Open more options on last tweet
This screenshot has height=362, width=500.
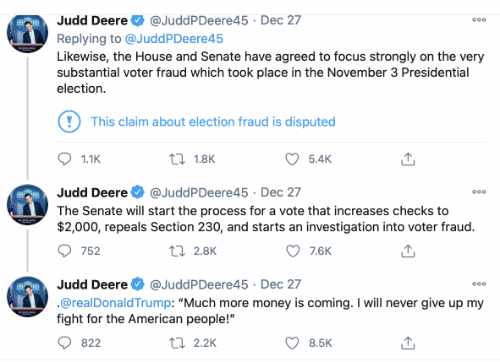point(479,284)
